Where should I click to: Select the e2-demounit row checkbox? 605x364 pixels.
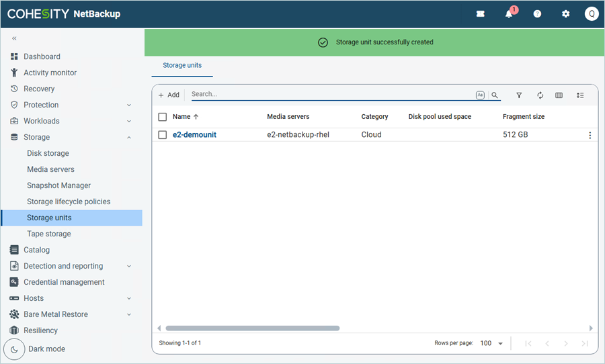(163, 135)
